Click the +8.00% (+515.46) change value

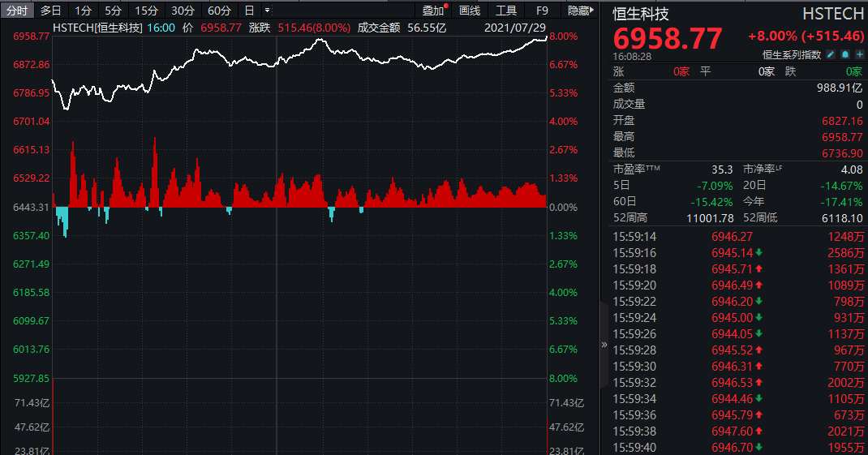(x=806, y=36)
